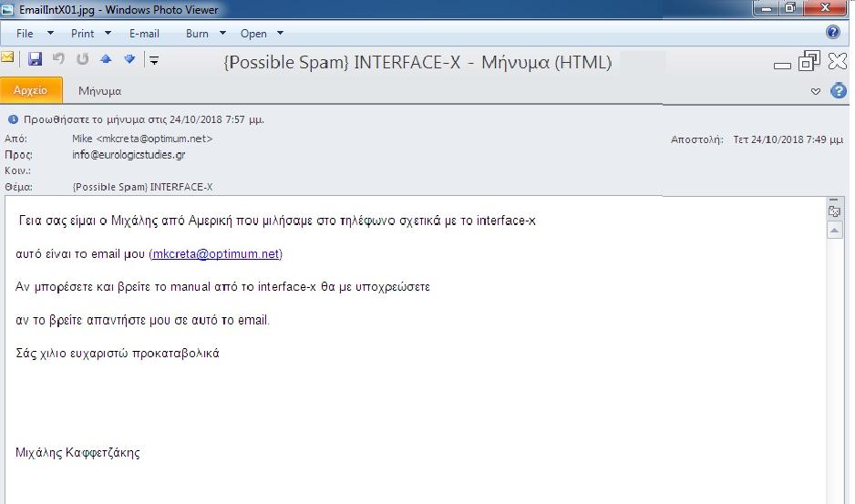The height and width of the screenshot is (504, 855).
Task: Click the Save floppy disk icon
Action: [36, 59]
